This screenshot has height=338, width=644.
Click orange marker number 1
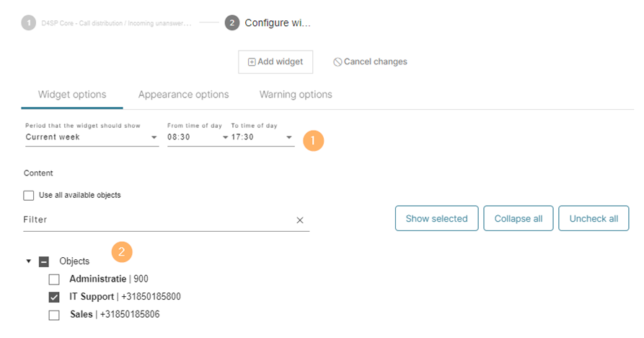tap(314, 141)
